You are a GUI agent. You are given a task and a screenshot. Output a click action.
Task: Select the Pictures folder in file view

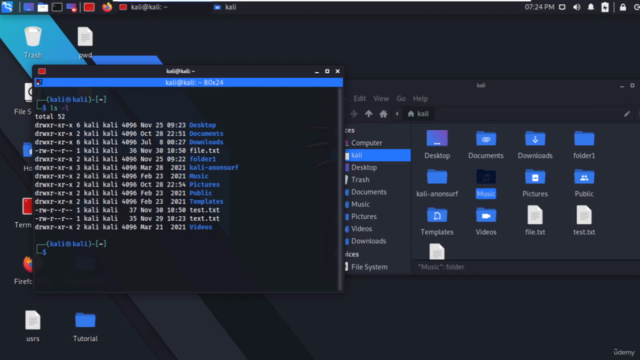click(x=535, y=183)
